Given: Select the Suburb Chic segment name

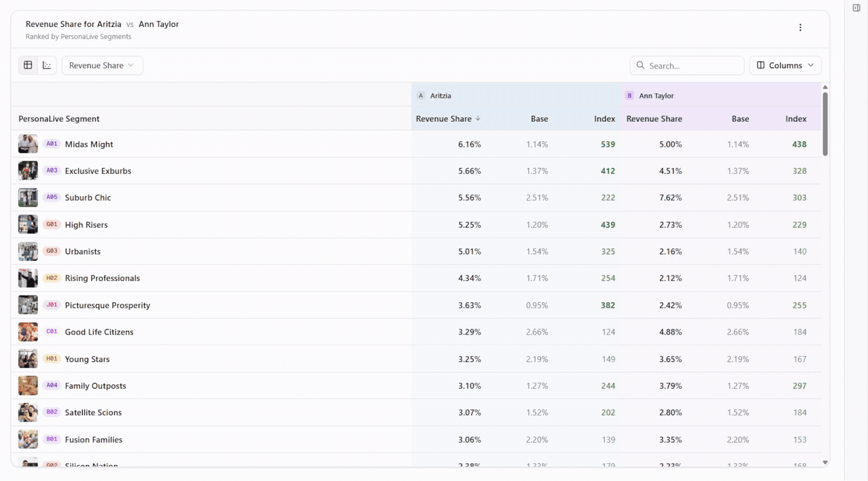Looking at the screenshot, I should (87, 198).
